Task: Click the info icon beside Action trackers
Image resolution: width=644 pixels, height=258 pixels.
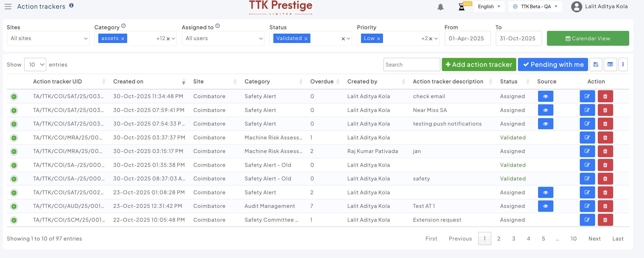Action: [x=71, y=5]
